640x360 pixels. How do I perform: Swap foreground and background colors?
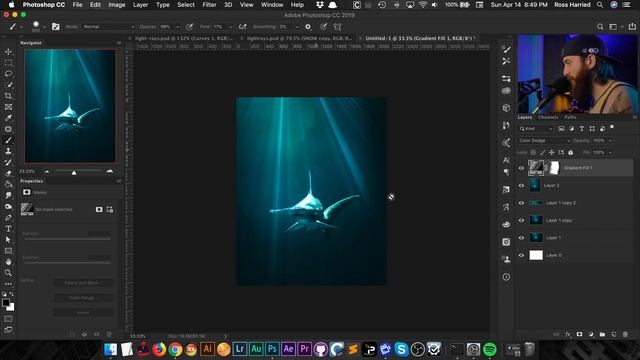coord(11,294)
